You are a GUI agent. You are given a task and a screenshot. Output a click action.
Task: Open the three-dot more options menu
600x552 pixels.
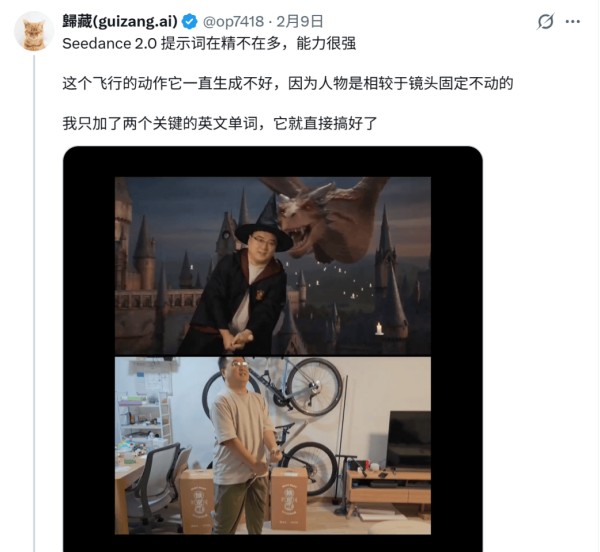coord(572,22)
